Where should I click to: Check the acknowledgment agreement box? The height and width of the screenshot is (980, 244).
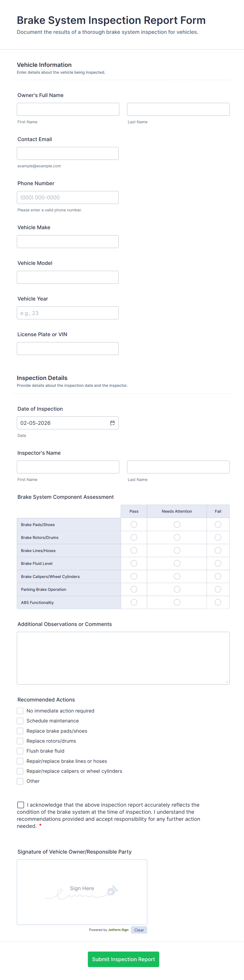click(21, 805)
